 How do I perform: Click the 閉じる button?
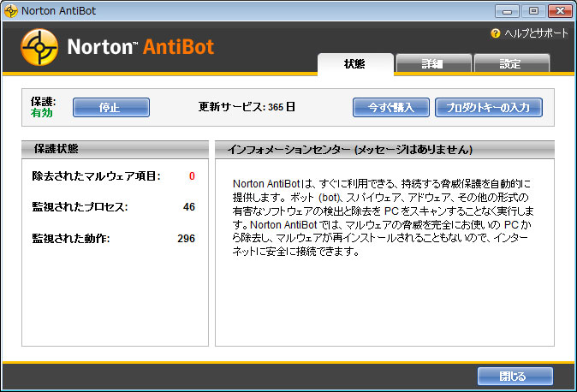coord(515,377)
